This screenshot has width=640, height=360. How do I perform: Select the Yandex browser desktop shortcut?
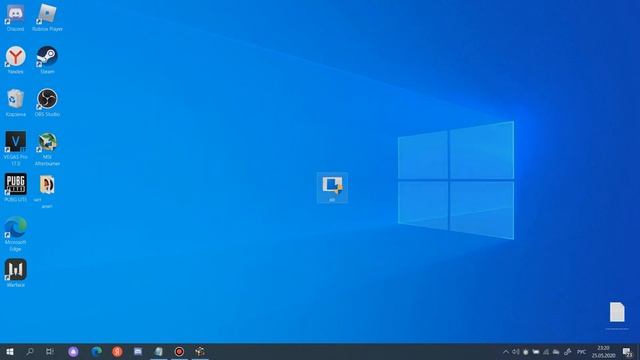tap(16, 60)
